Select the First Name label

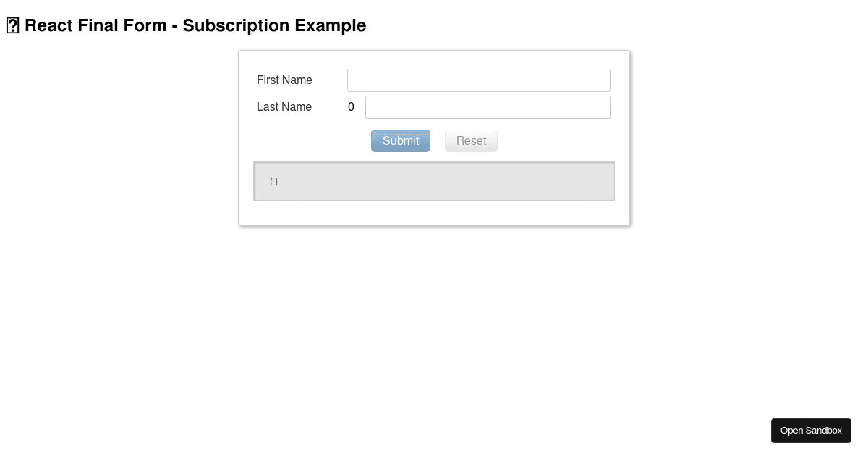click(284, 80)
